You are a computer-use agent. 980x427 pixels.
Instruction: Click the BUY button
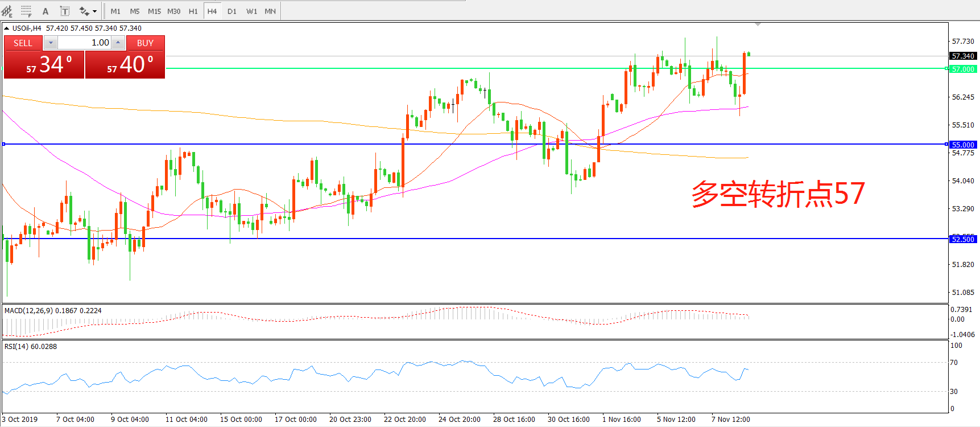(x=145, y=43)
